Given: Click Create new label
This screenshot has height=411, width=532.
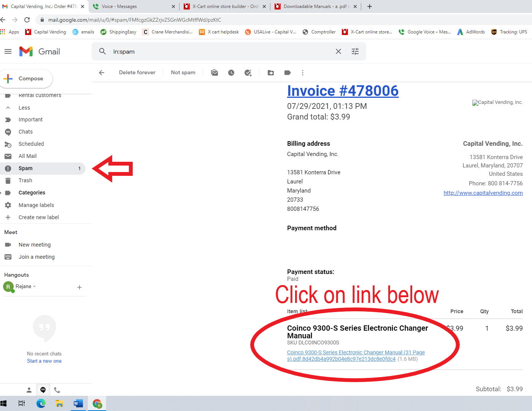Looking at the screenshot, I should coord(38,217).
